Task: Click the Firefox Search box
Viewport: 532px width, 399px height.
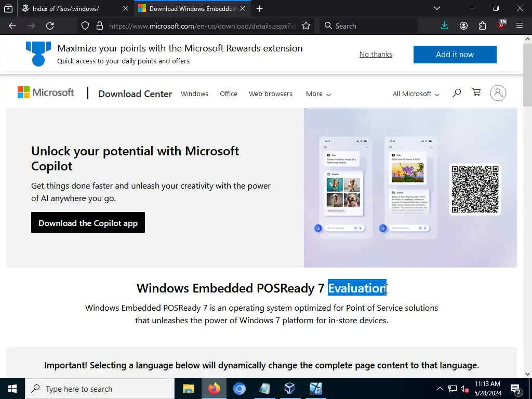Action: point(368,26)
